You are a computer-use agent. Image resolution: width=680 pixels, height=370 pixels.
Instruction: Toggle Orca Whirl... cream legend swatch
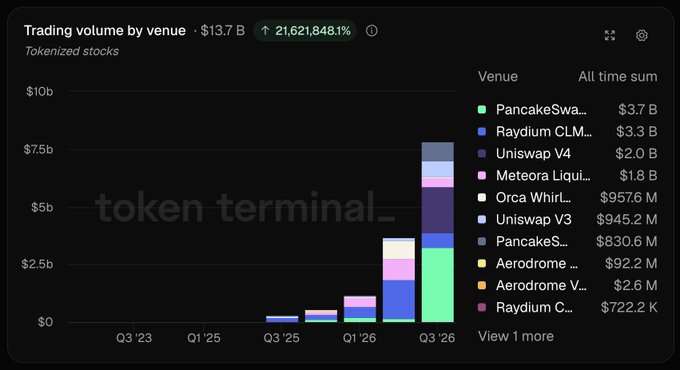click(481, 197)
